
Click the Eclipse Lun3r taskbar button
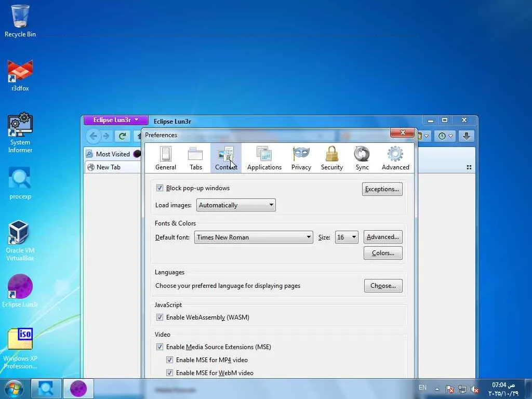(x=78, y=389)
